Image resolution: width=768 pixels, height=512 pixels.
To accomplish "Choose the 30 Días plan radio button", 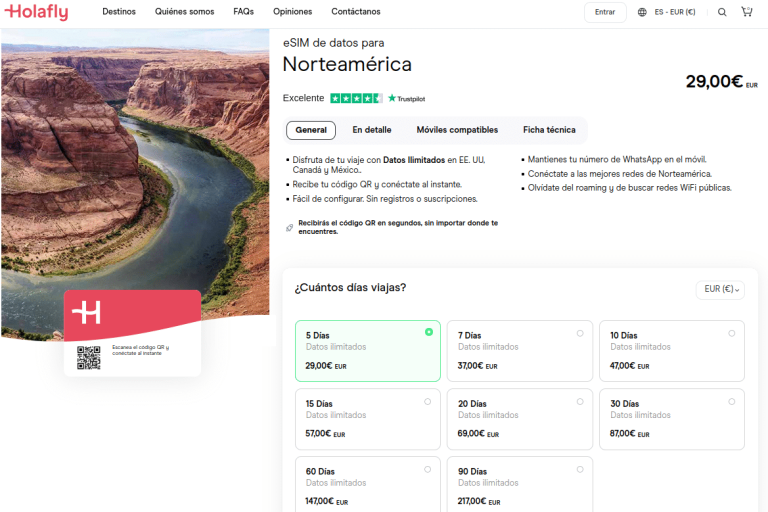I will (x=732, y=401).
